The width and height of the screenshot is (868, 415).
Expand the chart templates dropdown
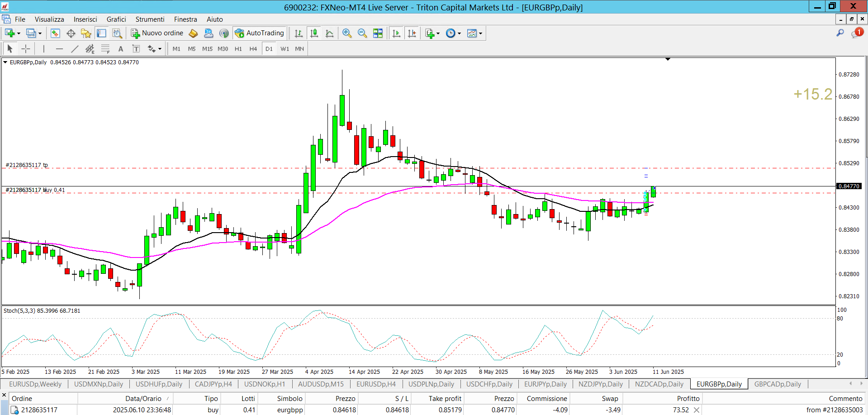pyautogui.click(x=480, y=33)
